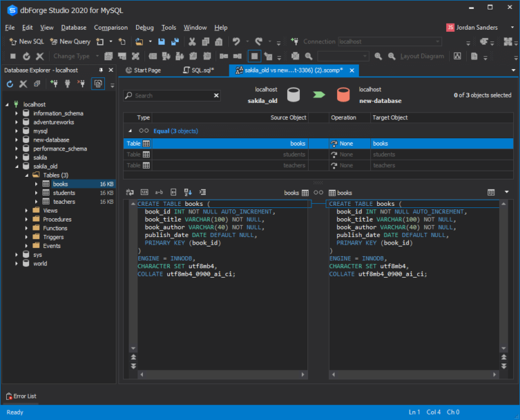Click the Cut (scissors) icon
This screenshot has width=520, height=420.
[192, 41]
